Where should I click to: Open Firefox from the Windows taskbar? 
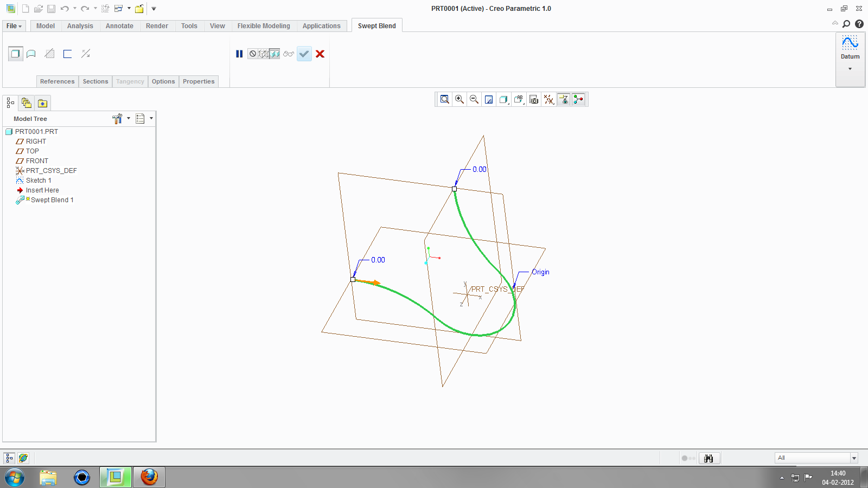149,477
